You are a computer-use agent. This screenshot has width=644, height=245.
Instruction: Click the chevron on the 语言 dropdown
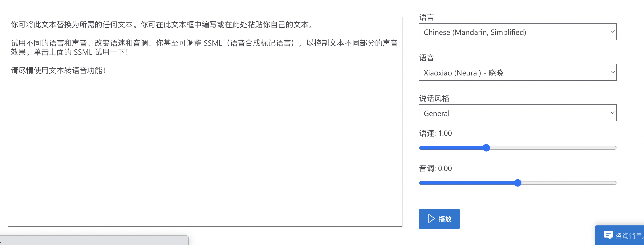tap(612, 32)
